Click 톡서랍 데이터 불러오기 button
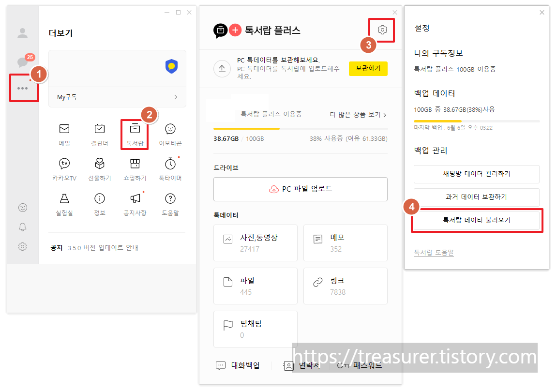 (x=476, y=220)
